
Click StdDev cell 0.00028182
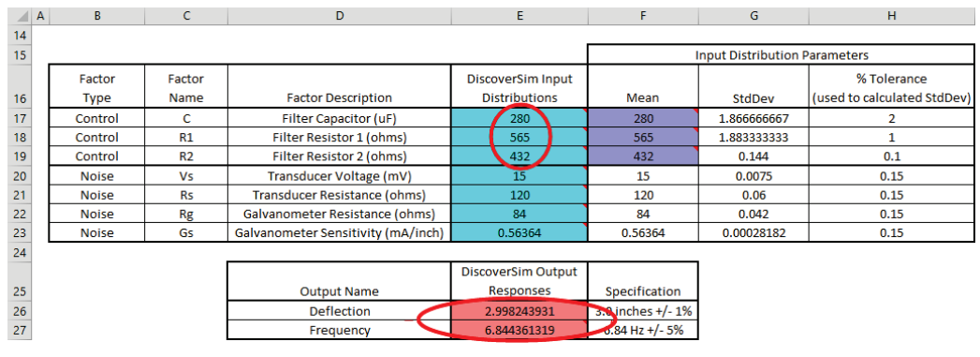pyautogui.click(x=753, y=233)
